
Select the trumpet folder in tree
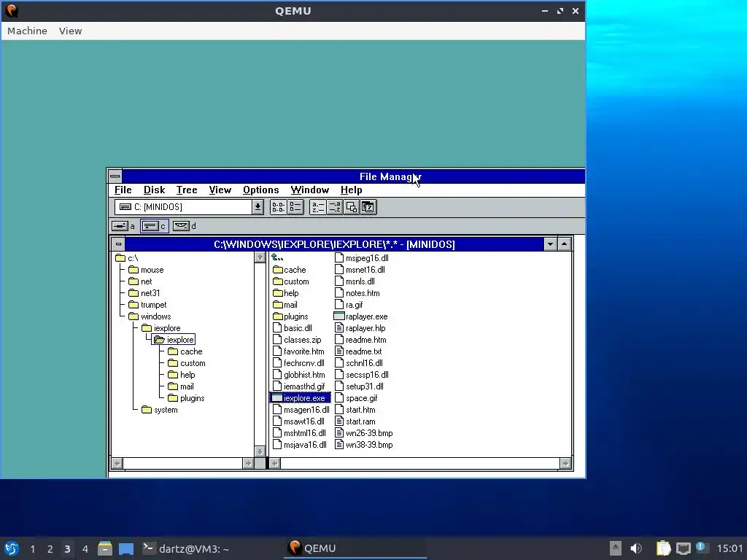tap(147, 305)
